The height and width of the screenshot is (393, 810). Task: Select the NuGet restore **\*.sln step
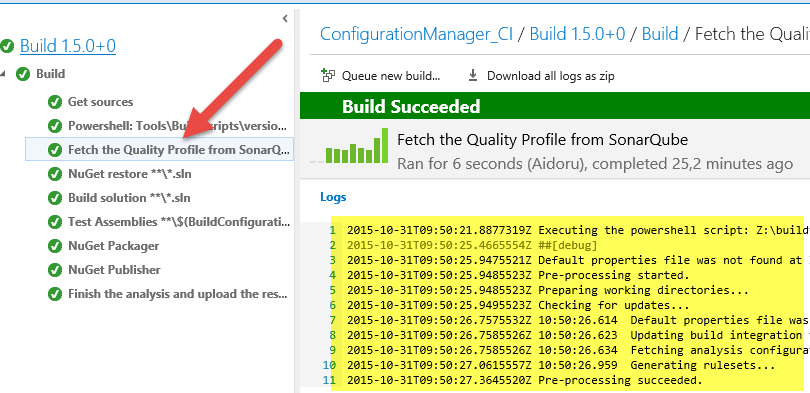pos(130,174)
